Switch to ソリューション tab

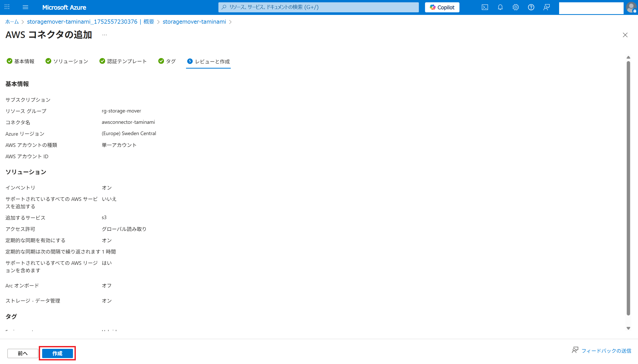pyautogui.click(x=67, y=61)
